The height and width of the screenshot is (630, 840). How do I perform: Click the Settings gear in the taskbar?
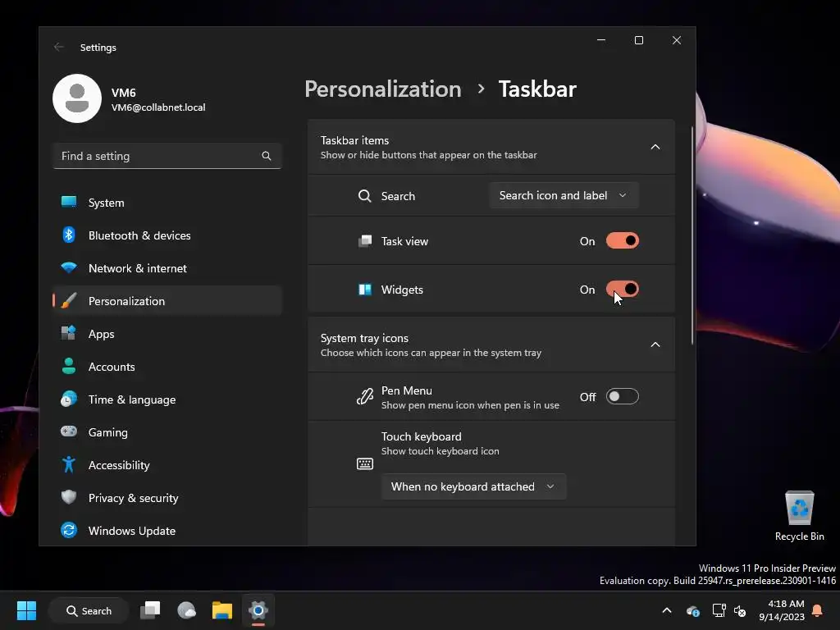coord(258,610)
